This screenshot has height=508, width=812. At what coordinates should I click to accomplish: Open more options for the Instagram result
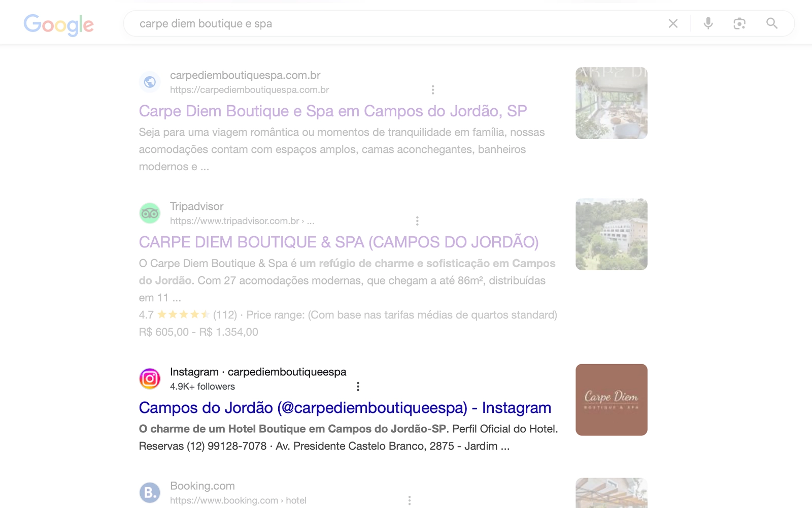(358, 387)
